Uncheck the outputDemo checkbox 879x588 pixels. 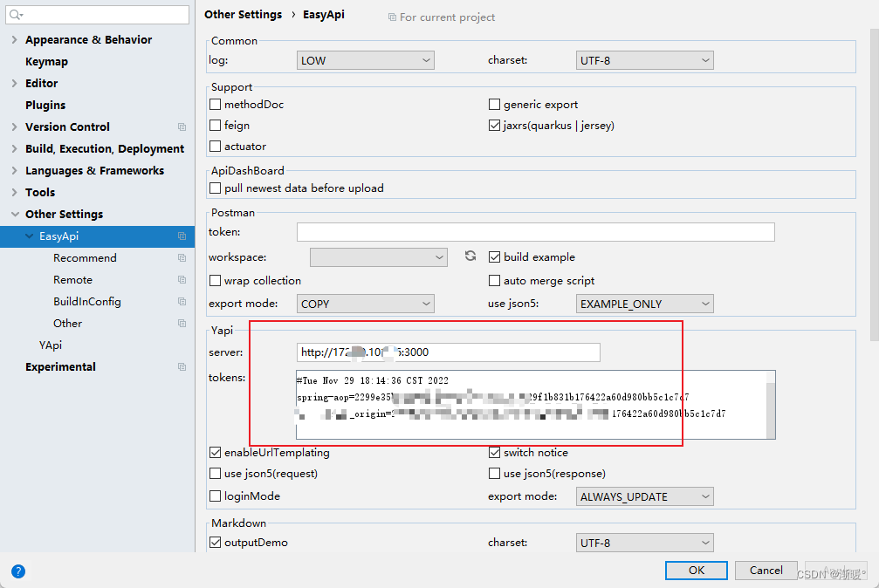click(x=215, y=543)
